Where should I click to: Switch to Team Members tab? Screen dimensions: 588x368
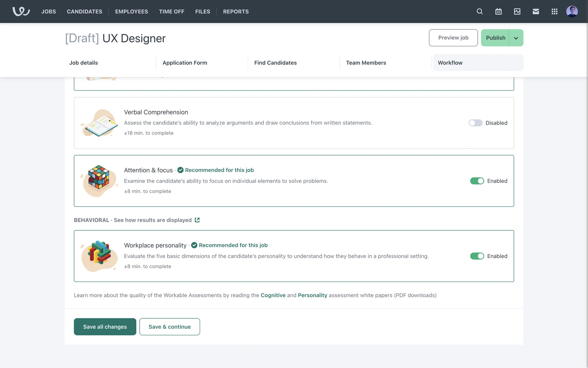366,63
